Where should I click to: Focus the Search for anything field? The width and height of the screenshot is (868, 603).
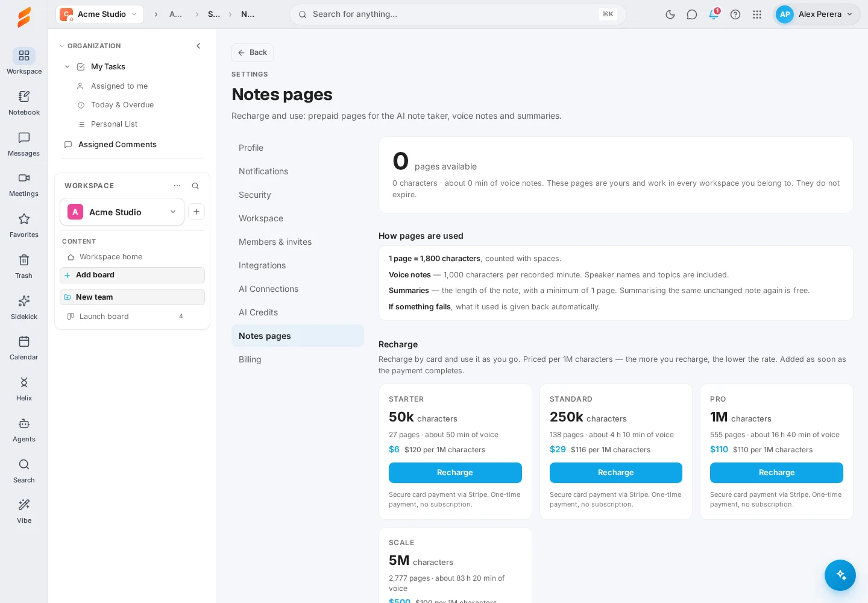pos(458,14)
